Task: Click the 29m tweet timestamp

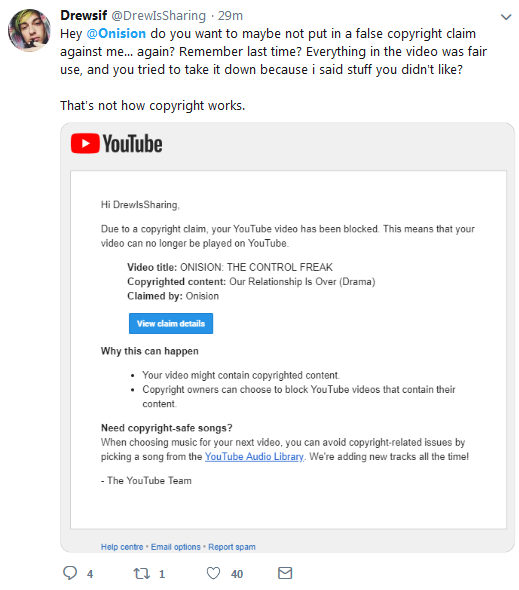Action: tap(230, 16)
